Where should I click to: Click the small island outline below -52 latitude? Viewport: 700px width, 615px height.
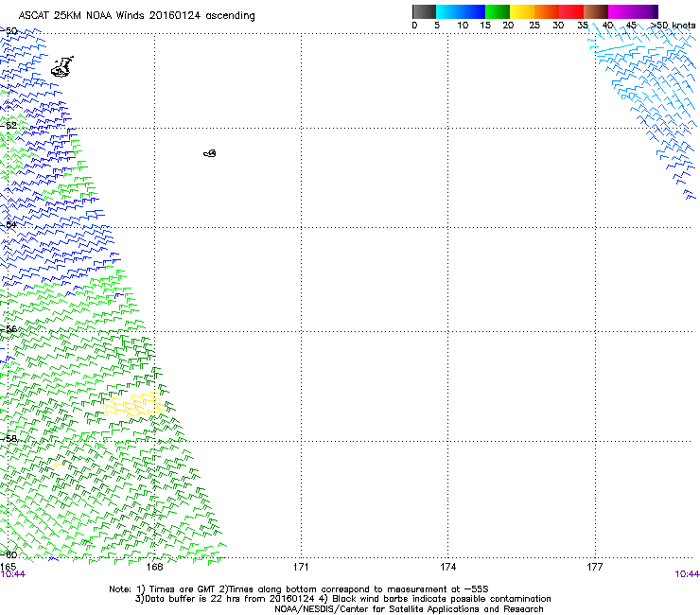tap(210, 153)
